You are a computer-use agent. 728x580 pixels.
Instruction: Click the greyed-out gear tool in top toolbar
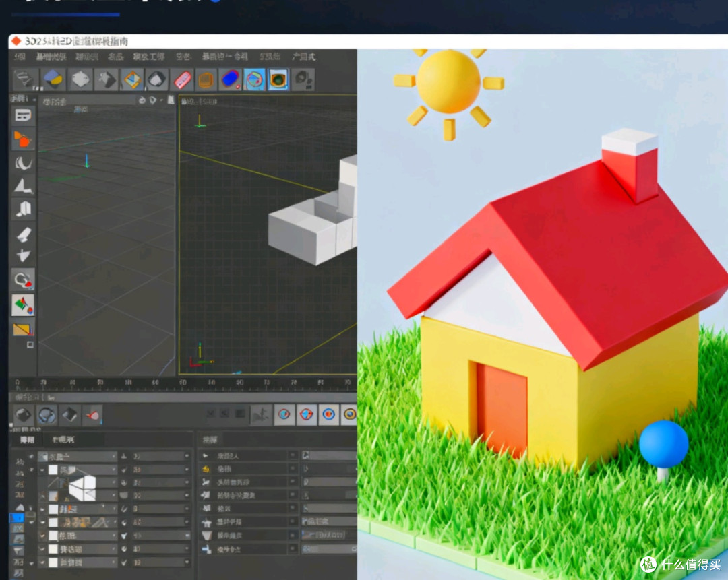pyautogui.click(x=303, y=79)
